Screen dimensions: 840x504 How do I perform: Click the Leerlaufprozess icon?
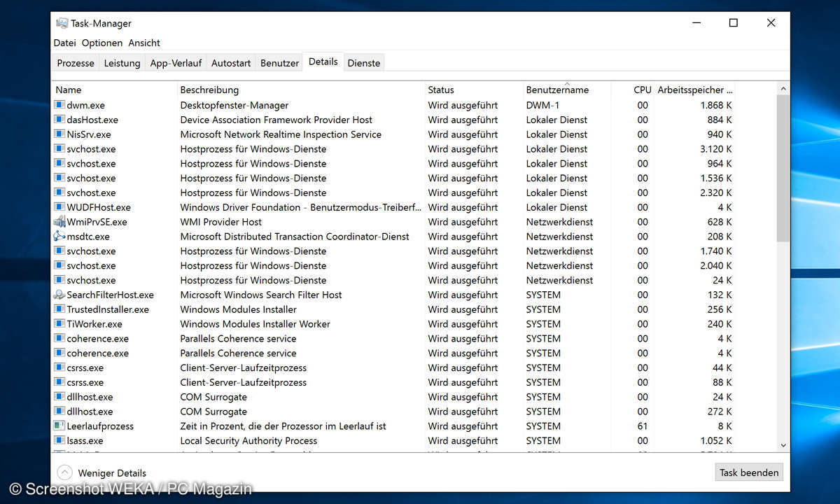[60, 426]
